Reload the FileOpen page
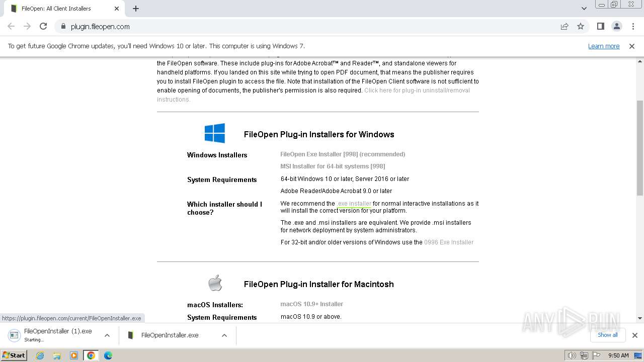This screenshot has width=644, height=362. point(43,27)
